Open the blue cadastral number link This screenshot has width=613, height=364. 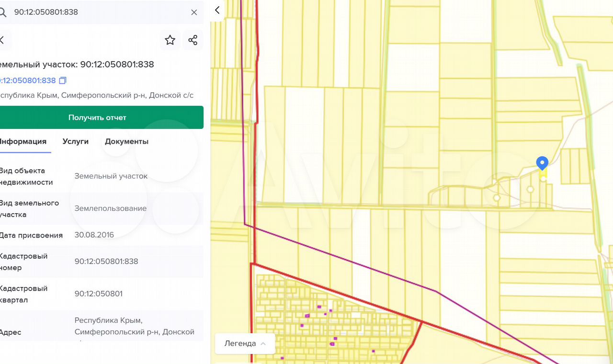(x=28, y=80)
